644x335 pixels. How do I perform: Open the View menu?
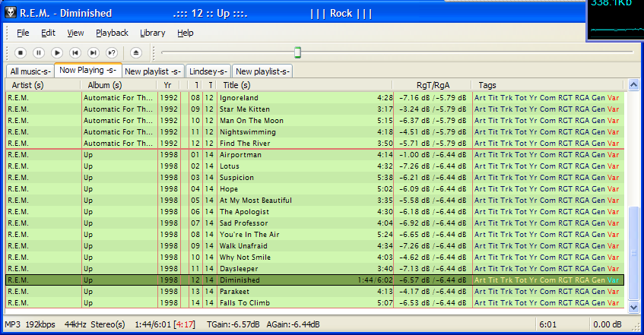point(75,33)
